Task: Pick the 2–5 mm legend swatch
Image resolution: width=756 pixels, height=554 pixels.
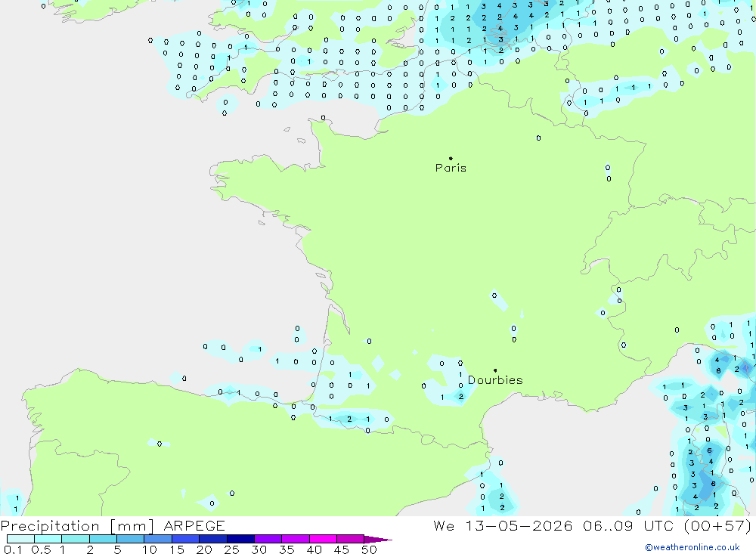Action: point(103,539)
